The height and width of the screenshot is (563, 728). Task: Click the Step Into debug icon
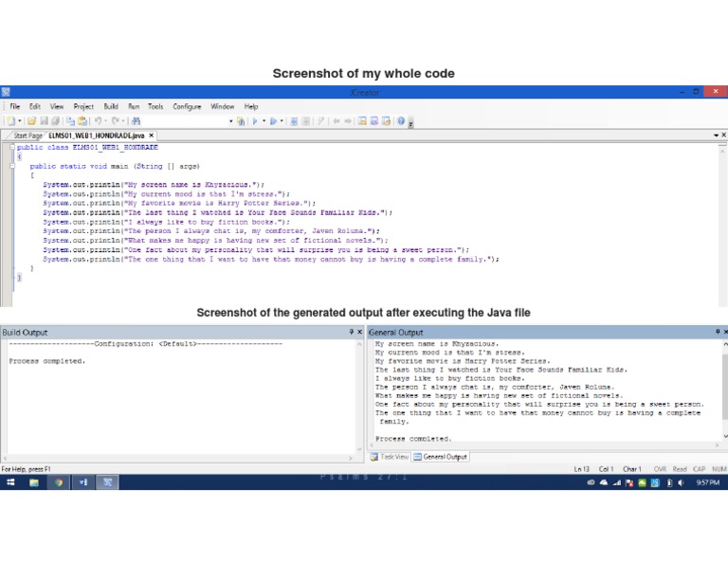294,121
